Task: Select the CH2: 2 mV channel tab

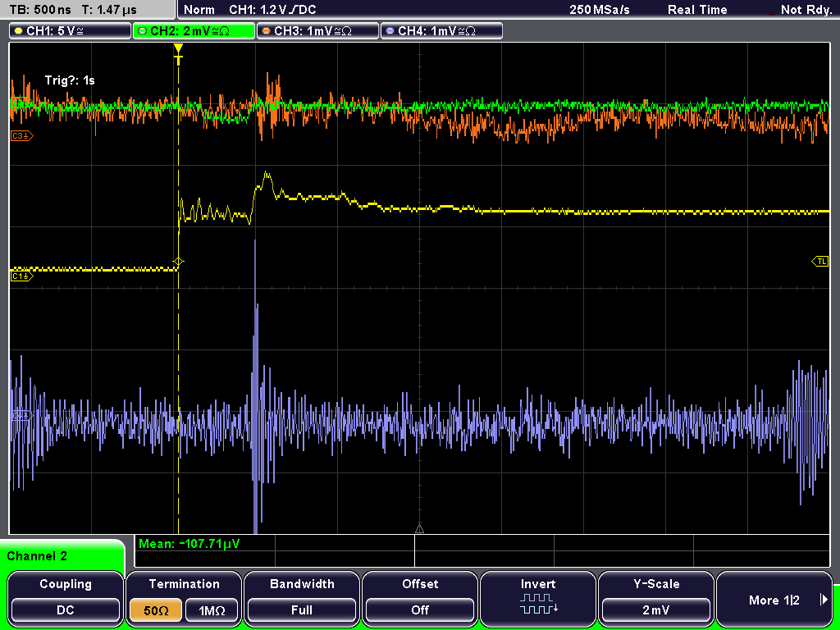Action: (x=194, y=31)
